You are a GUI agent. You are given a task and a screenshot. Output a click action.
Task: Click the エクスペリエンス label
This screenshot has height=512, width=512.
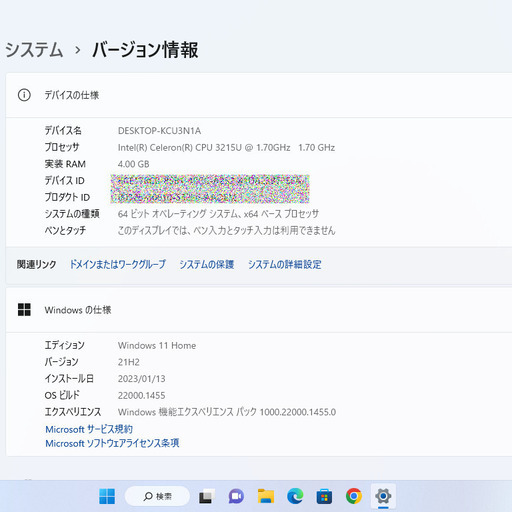[73, 412]
